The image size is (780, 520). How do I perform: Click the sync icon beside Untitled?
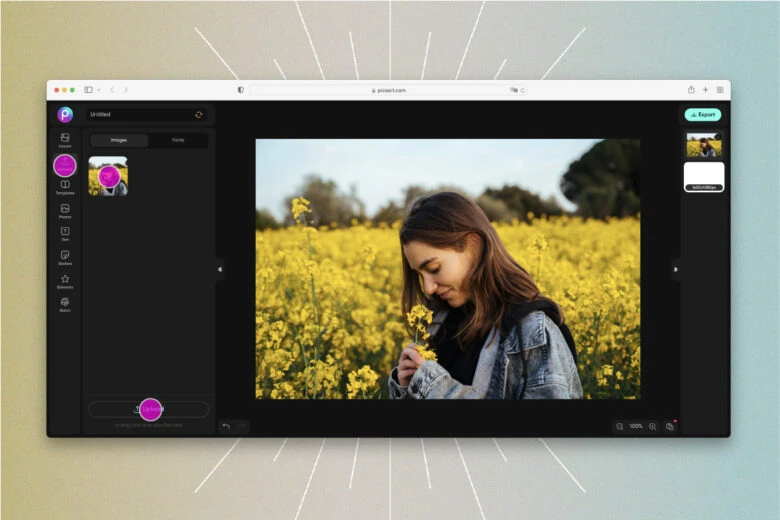click(199, 115)
